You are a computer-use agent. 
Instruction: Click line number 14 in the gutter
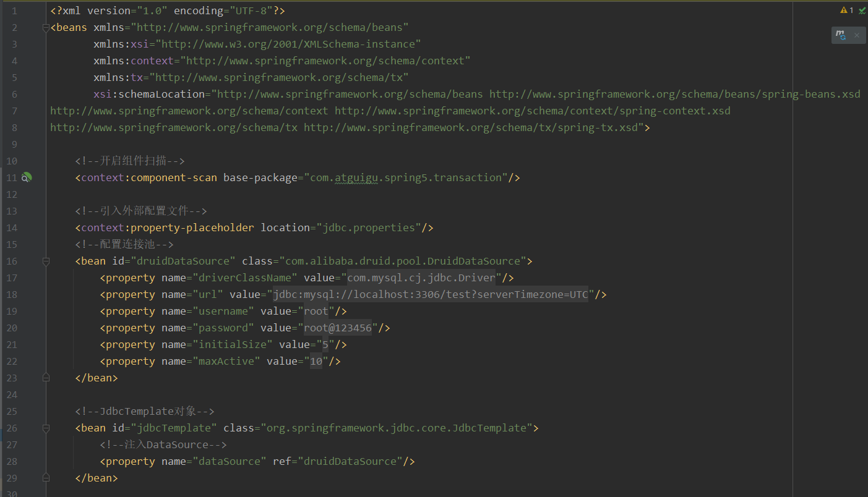click(12, 227)
